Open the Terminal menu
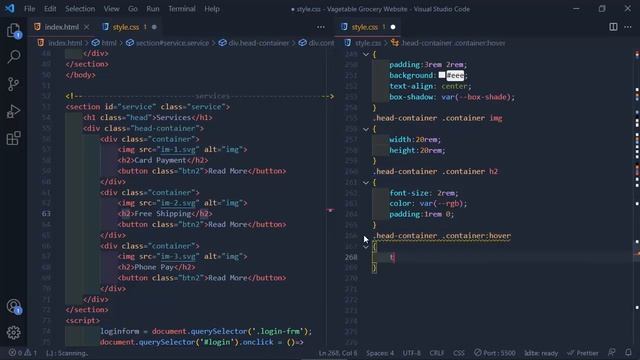The image size is (640, 360). 182,9
